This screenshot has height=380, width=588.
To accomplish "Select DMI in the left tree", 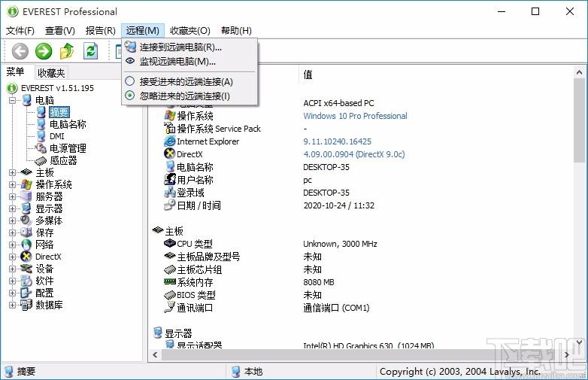I will point(56,136).
